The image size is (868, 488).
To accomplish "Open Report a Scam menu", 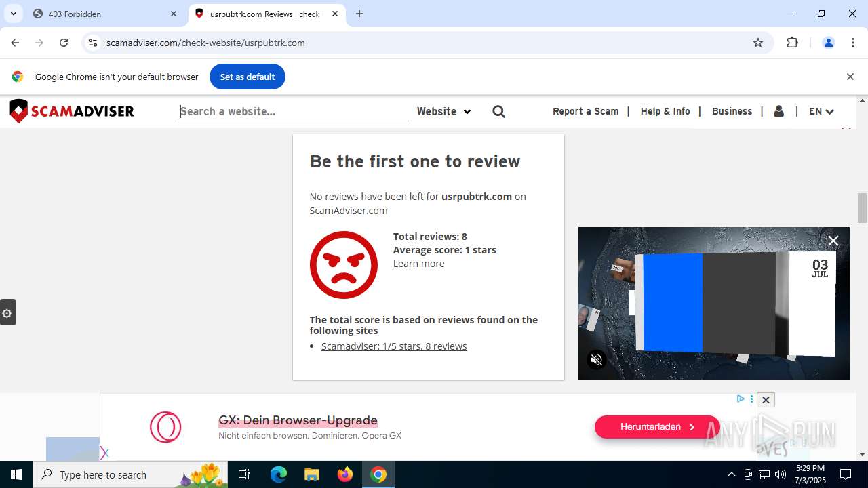I will (586, 111).
